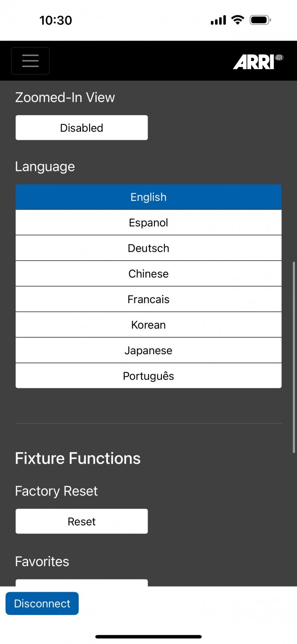The width and height of the screenshot is (297, 644).
Task: Select English as the language
Action: (148, 197)
